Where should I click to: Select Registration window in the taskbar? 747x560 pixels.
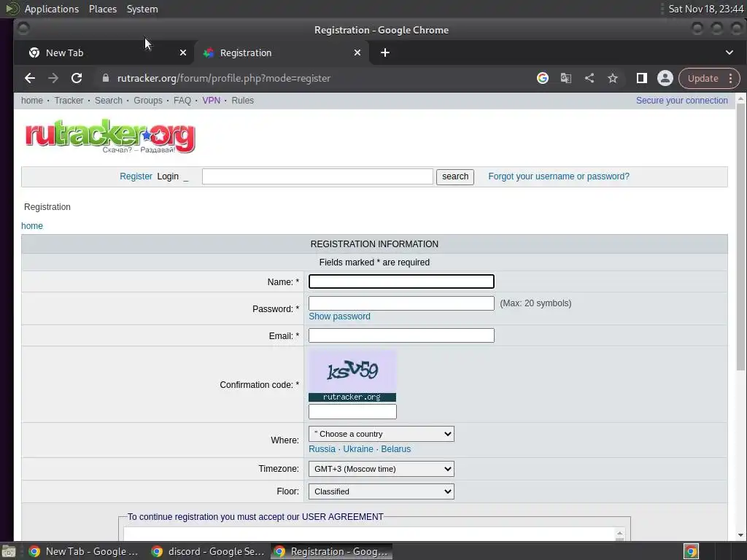pos(332,551)
